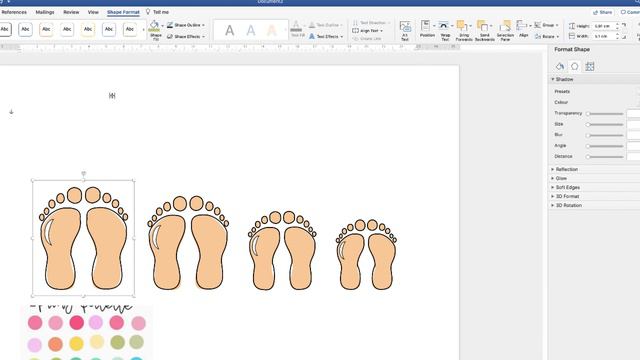Click the Align Text icon
The height and width of the screenshot is (360, 640).
pos(356,31)
